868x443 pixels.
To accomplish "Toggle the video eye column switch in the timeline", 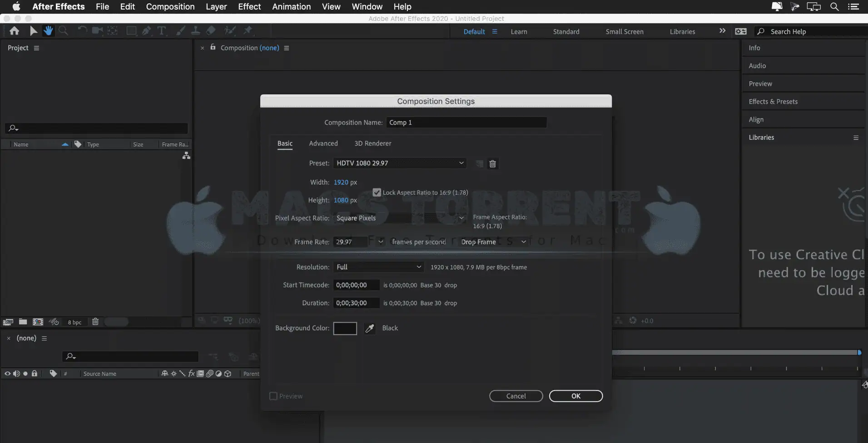I will coord(7,374).
